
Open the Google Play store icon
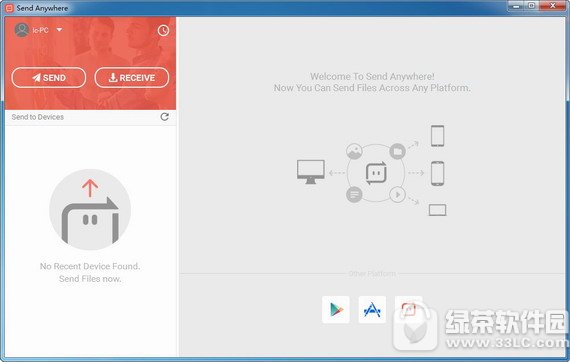point(336,310)
